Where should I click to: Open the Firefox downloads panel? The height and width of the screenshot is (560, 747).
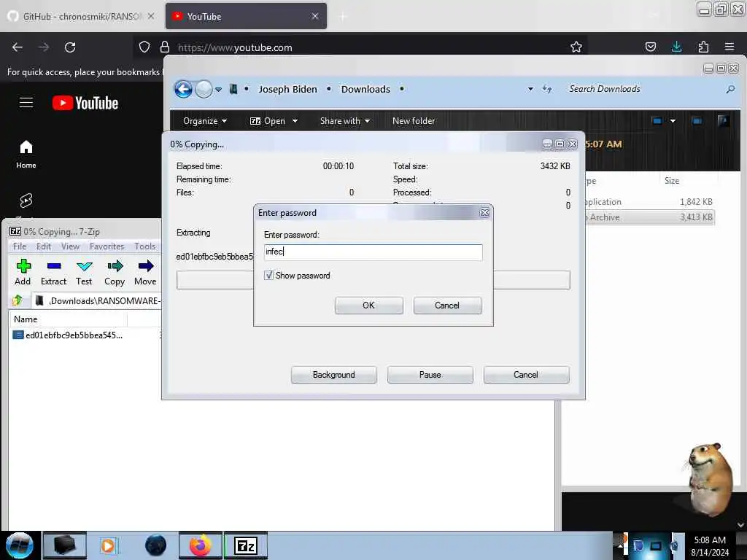pos(676,47)
